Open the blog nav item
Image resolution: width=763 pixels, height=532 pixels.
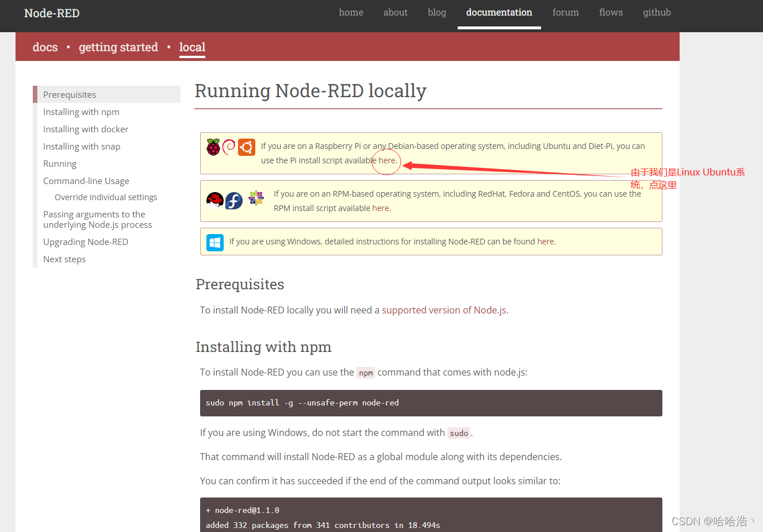tap(437, 13)
